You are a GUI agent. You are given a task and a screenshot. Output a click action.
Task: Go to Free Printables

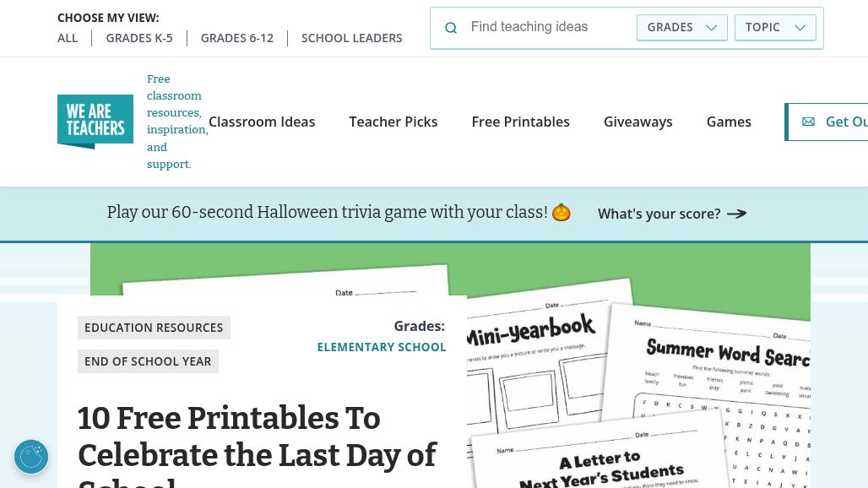[521, 122]
